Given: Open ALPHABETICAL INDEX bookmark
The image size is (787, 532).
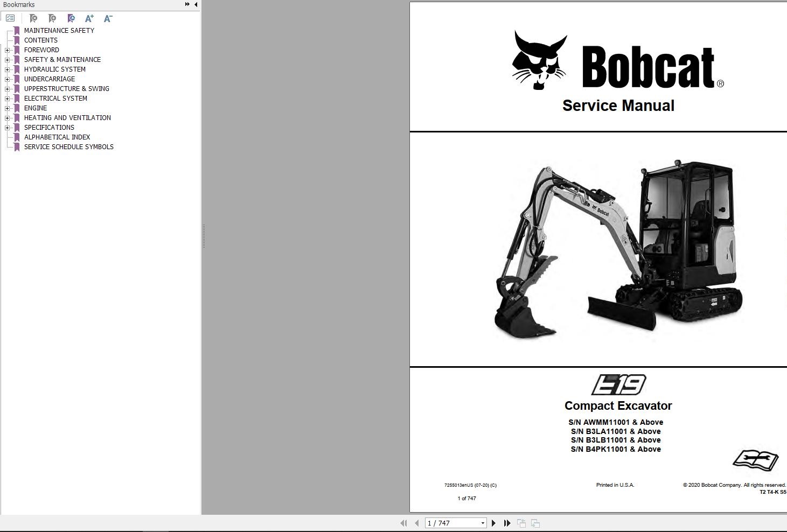Looking at the screenshot, I should (57, 137).
